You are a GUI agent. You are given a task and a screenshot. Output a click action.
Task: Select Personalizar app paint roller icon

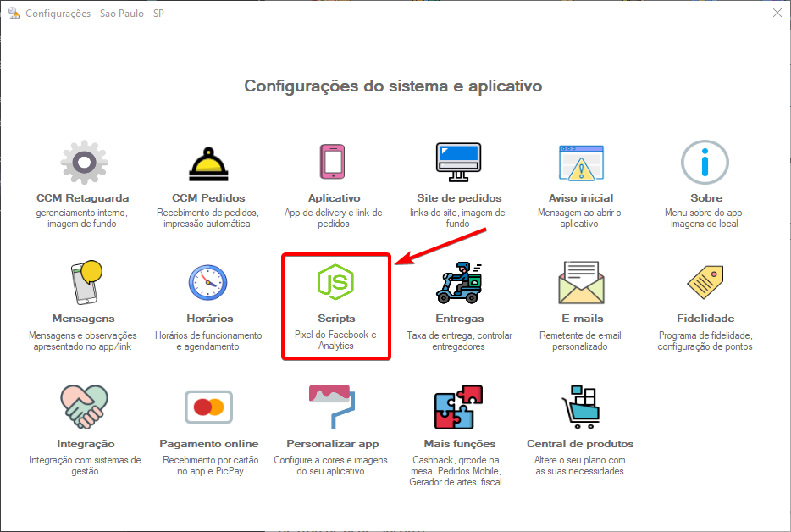click(x=332, y=407)
